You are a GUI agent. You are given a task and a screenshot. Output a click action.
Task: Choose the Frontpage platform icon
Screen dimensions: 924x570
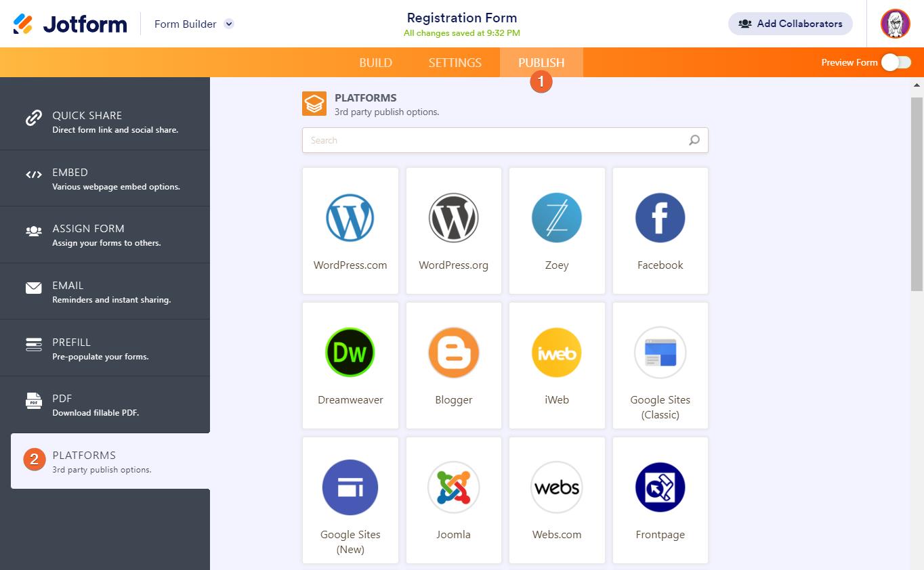(x=660, y=487)
